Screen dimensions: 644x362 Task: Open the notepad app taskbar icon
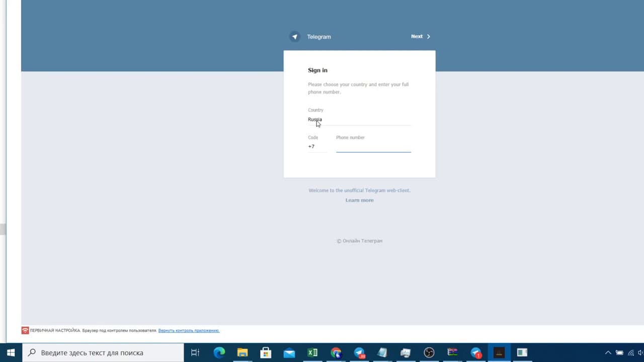click(382, 352)
